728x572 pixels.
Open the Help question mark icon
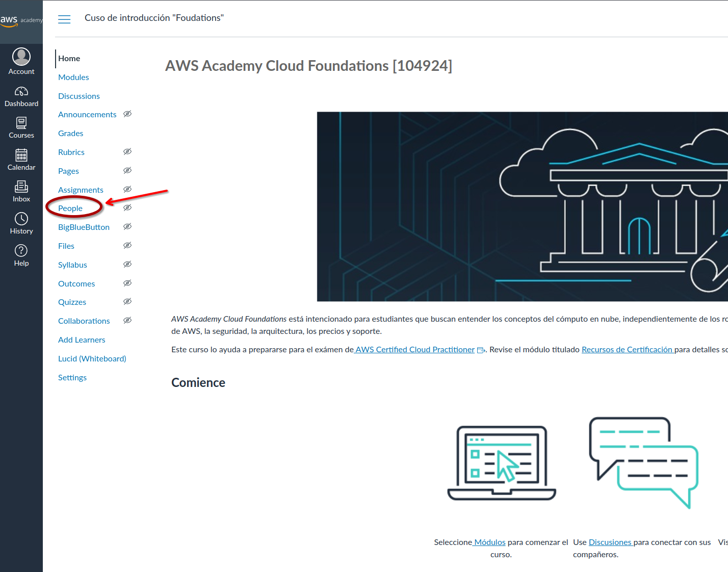tap(21, 251)
